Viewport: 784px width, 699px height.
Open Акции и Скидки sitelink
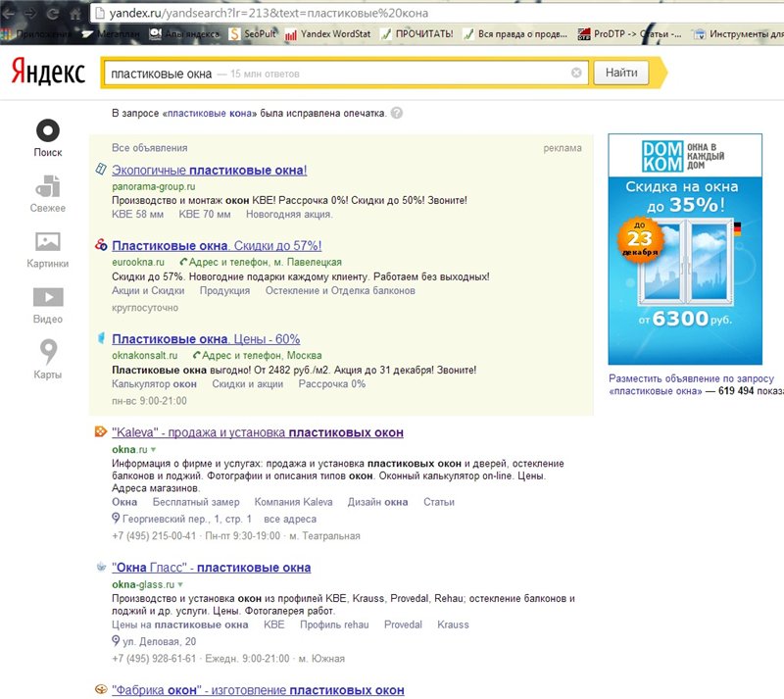[148, 291]
